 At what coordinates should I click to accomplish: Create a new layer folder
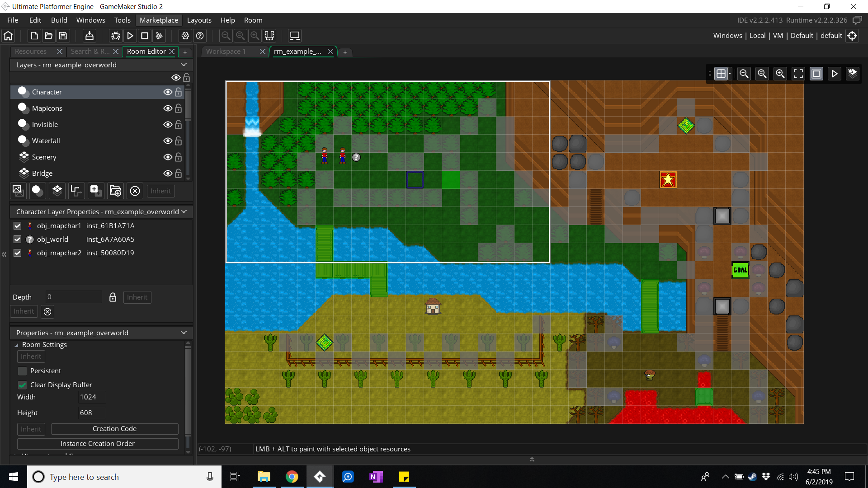115,191
